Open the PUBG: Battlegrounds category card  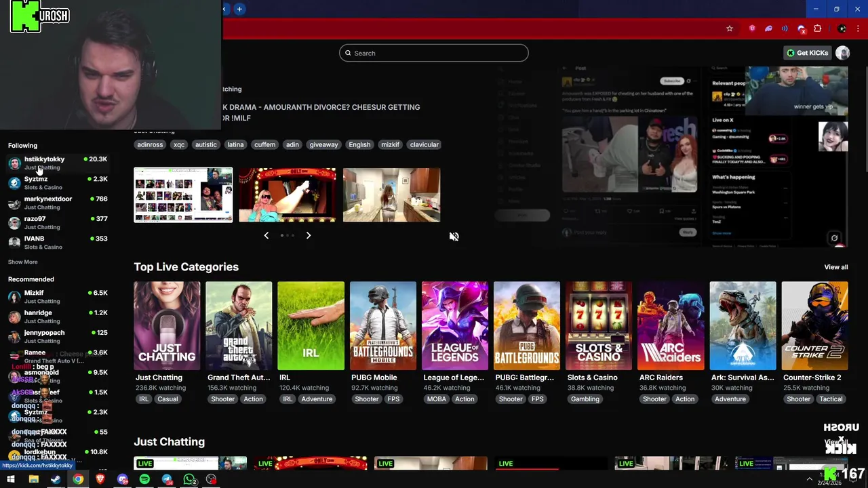[527, 326]
